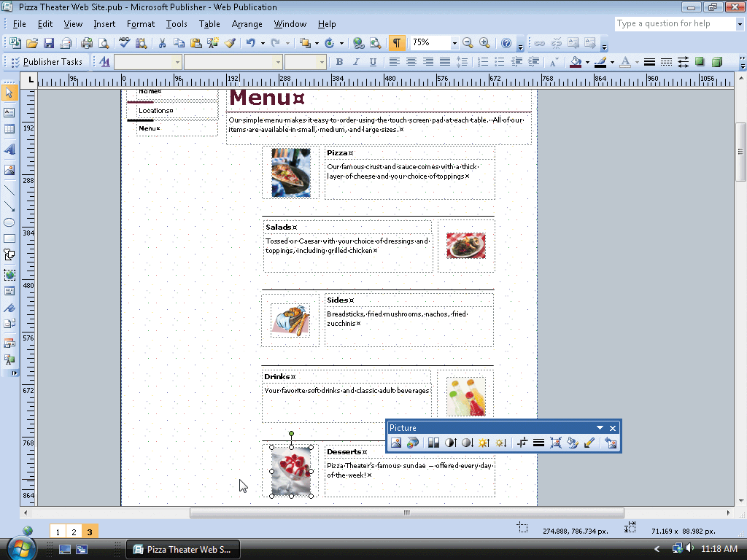Image resolution: width=747 pixels, height=560 pixels.
Task: Click the Spelling check icon
Action: [125, 43]
